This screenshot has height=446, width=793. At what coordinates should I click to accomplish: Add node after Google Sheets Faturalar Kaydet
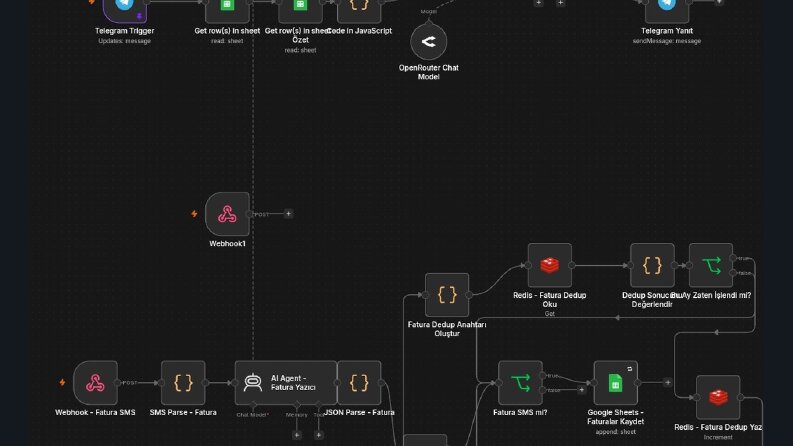point(668,383)
